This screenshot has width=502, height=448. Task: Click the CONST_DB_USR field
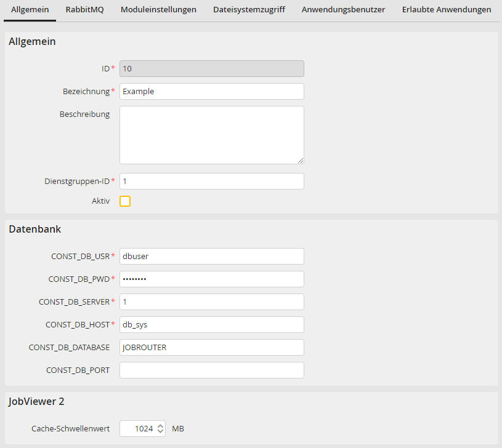point(211,256)
